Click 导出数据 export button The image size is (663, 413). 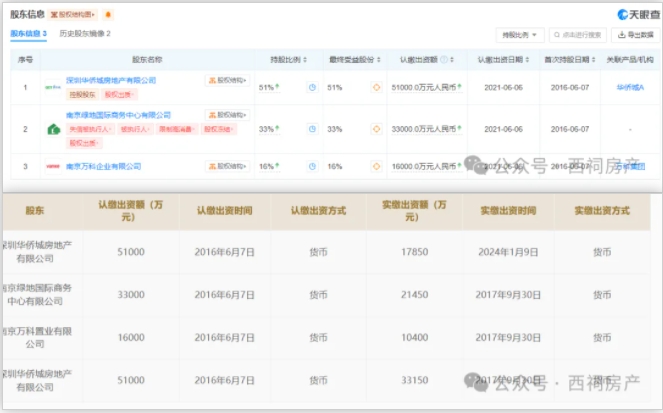coord(636,35)
